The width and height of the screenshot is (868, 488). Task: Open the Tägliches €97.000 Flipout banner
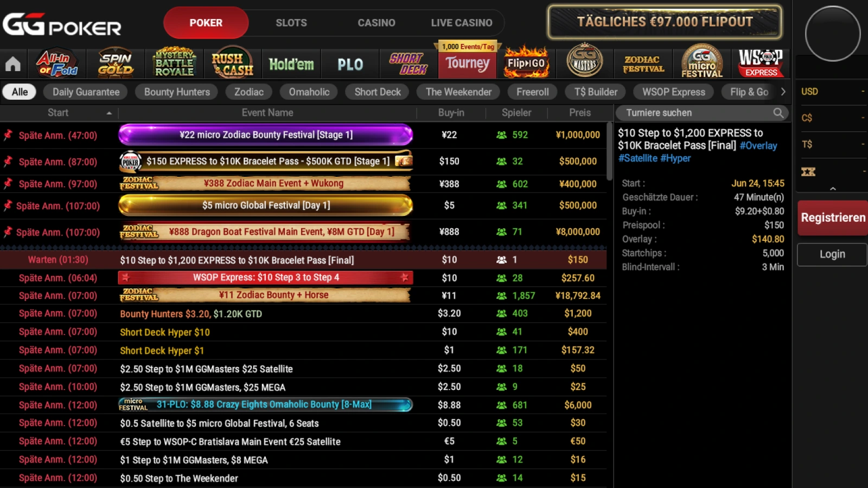point(665,22)
